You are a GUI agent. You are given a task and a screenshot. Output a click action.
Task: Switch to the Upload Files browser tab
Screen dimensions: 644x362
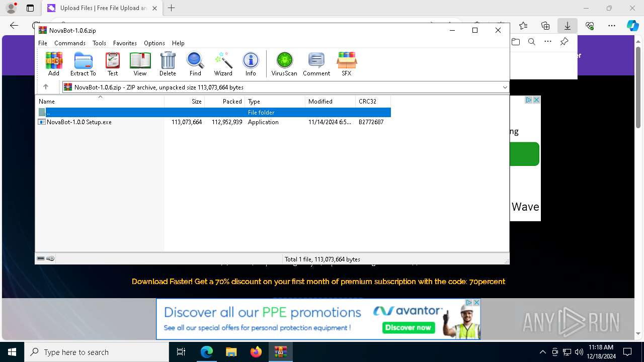[102, 8]
